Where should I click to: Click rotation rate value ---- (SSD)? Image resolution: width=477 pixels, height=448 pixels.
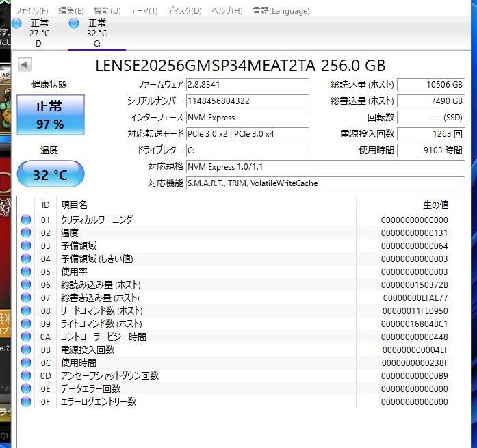click(430, 118)
